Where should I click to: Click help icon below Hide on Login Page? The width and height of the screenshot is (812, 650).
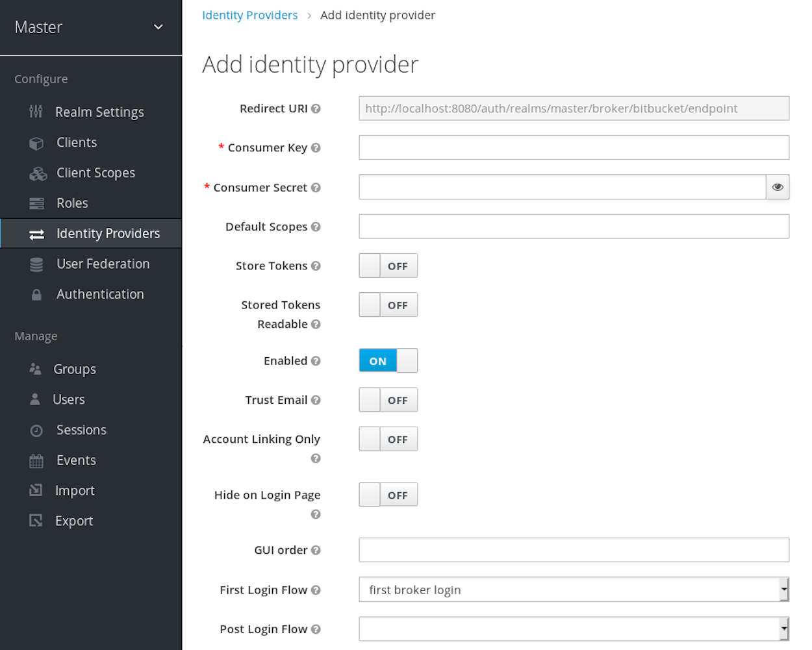coord(316,514)
